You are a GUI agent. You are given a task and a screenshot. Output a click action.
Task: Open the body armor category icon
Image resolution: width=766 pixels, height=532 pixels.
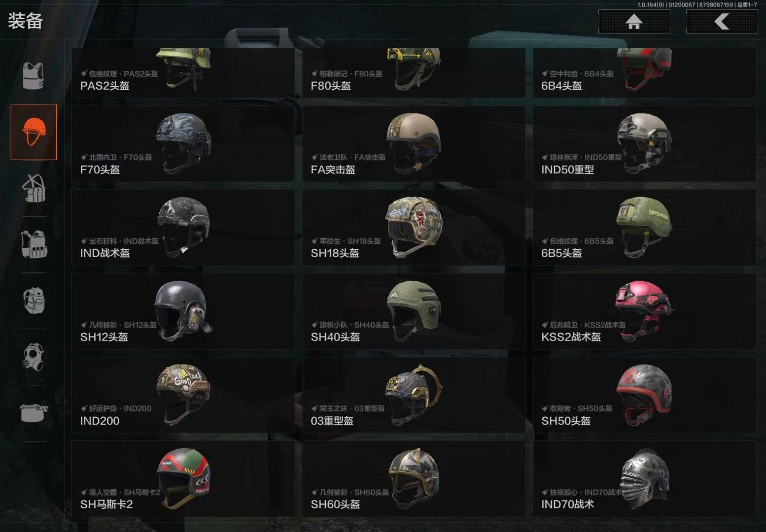(x=34, y=76)
